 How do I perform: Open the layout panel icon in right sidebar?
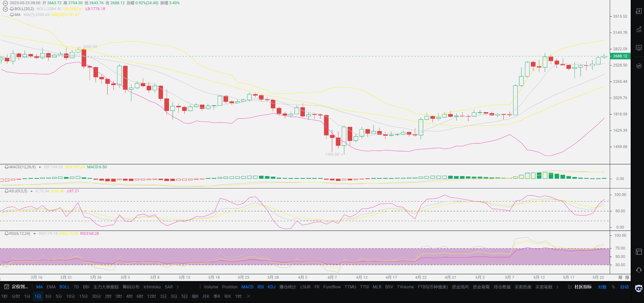tap(639, 252)
